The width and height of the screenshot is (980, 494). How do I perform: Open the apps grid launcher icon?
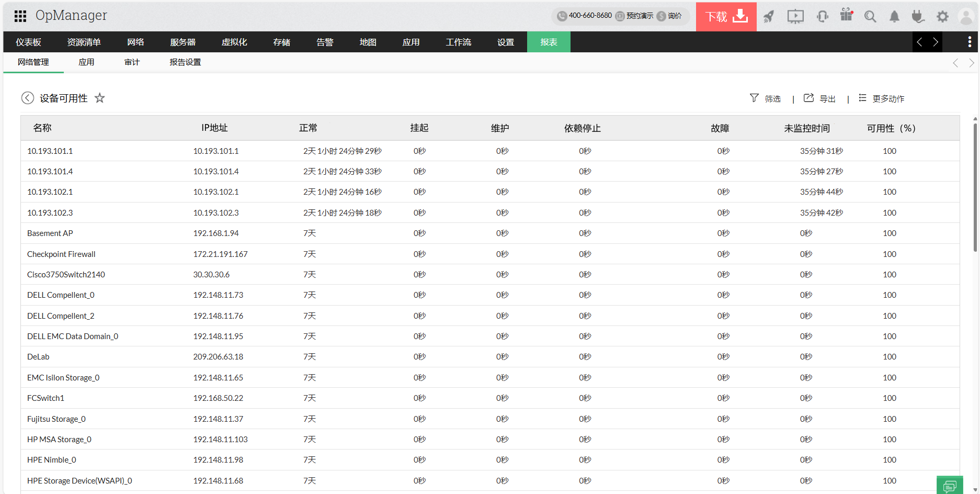coord(20,16)
